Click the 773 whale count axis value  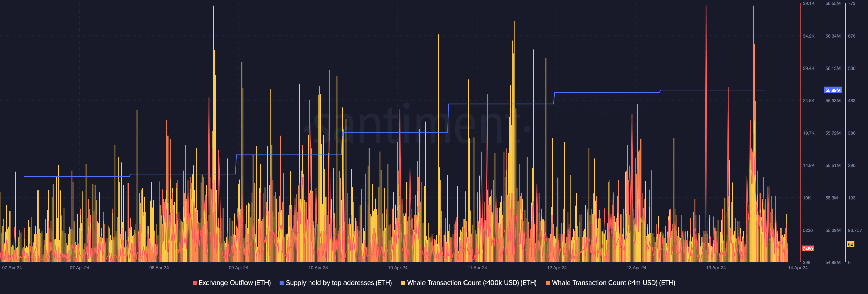[x=852, y=3]
